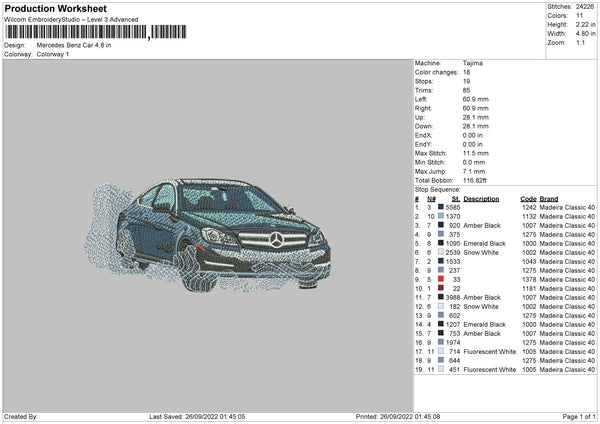Click 'Snow White' in the 182-stitch row
Viewport: 600px width, 424px height.
coord(481,307)
